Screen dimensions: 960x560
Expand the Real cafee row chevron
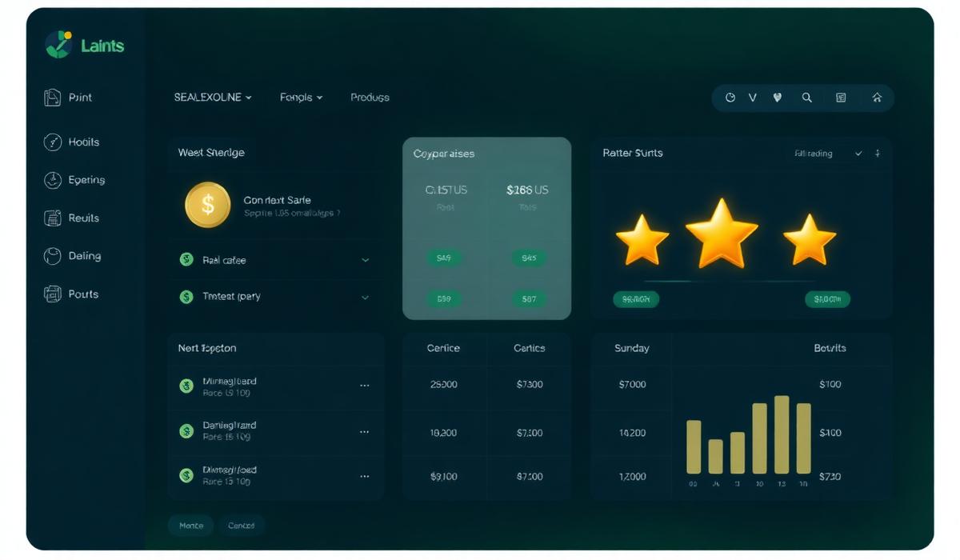(x=366, y=260)
